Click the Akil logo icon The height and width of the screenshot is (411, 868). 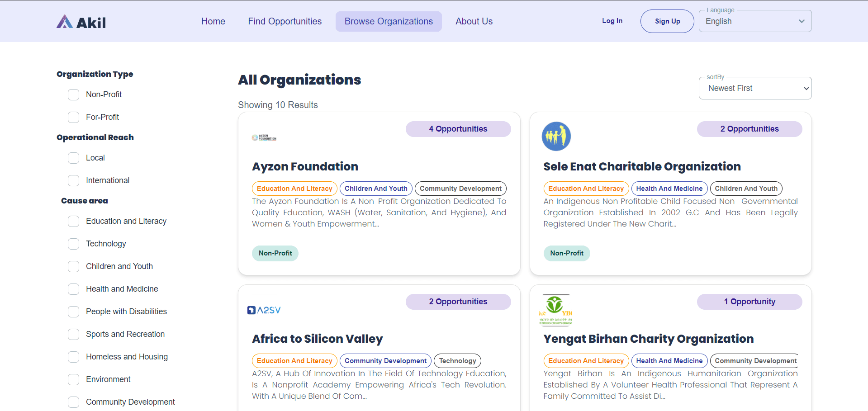[65, 22]
